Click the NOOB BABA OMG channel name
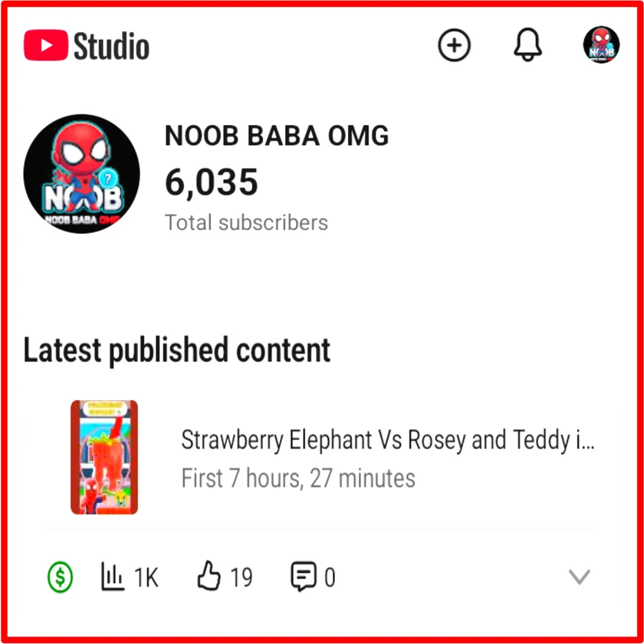The height and width of the screenshot is (644, 644). click(x=277, y=136)
